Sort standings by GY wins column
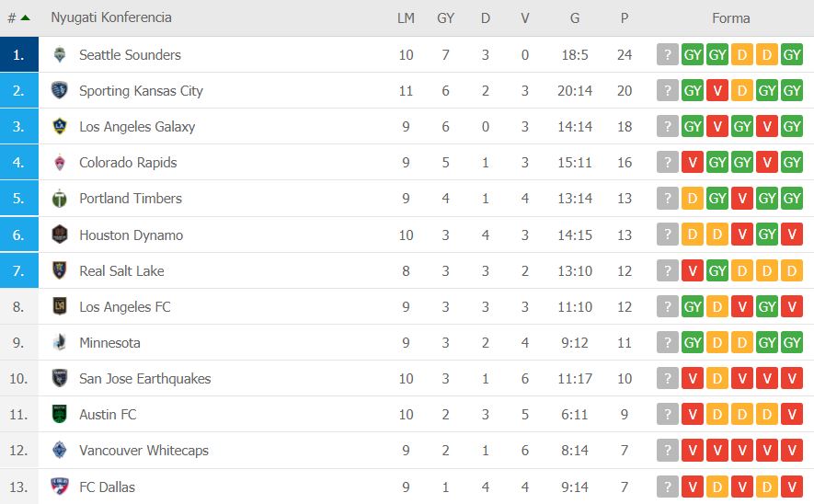The image size is (814, 504). pos(445,18)
